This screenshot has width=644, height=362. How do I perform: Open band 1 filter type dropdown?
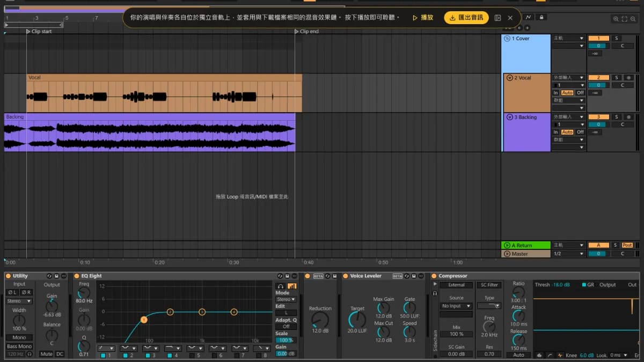[x=106, y=348]
